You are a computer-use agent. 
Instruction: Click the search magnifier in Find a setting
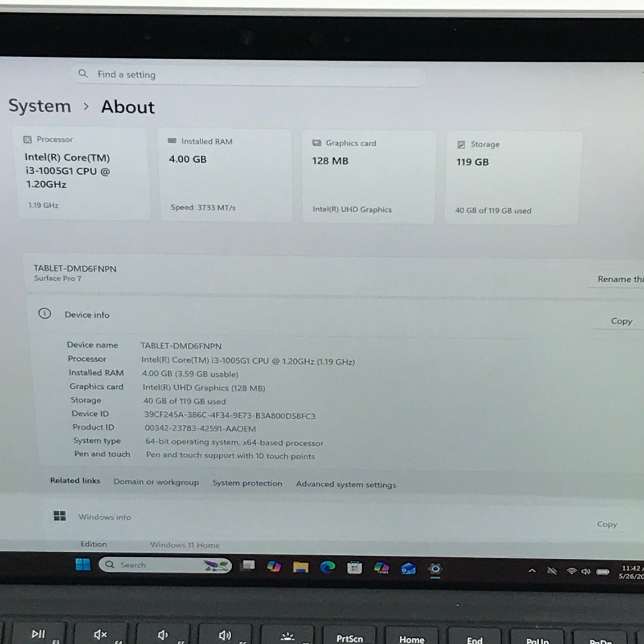tap(83, 73)
